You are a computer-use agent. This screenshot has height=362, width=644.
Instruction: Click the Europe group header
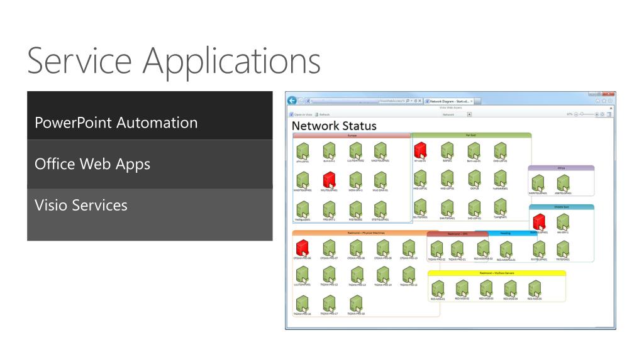(x=352, y=136)
